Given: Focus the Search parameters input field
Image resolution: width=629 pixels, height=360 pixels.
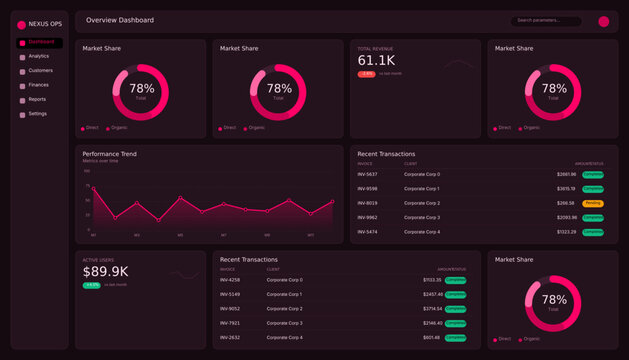Looking at the screenshot, I should click(546, 21).
